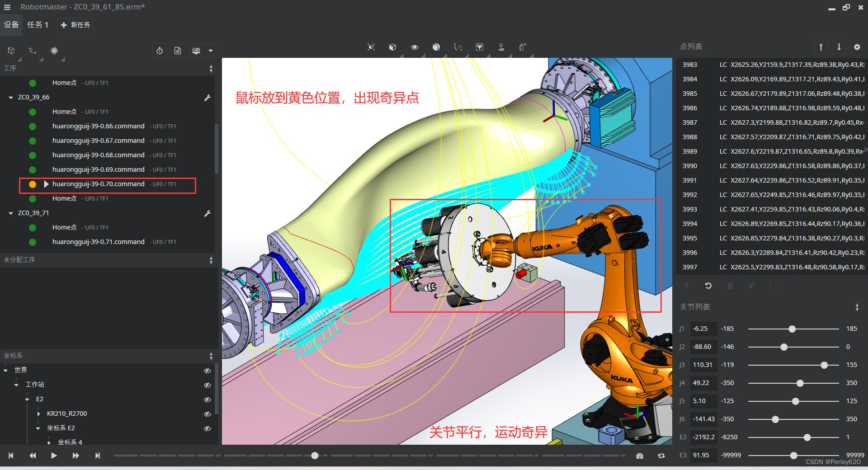Click the stopwatch cycle time icon
Screen dimensions: 868x470
pos(160,51)
